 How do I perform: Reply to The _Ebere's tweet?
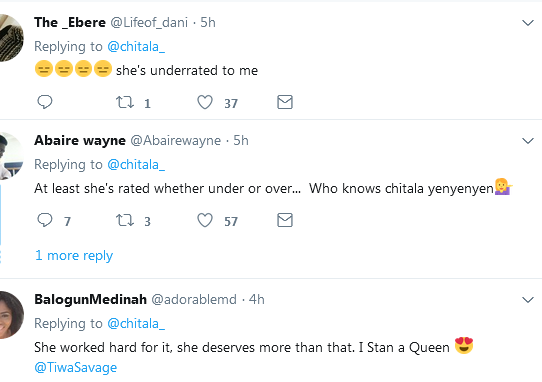(45, 102)
